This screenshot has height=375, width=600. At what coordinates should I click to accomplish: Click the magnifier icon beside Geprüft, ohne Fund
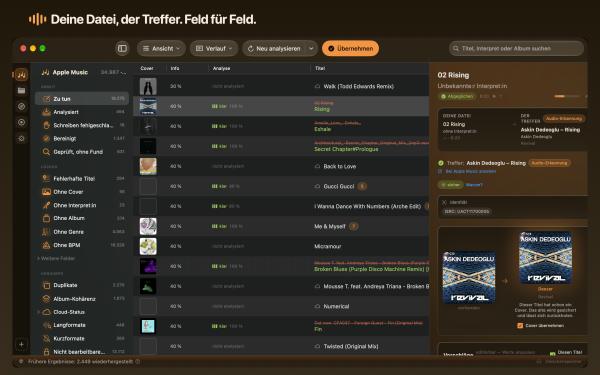tap(46, 152)
